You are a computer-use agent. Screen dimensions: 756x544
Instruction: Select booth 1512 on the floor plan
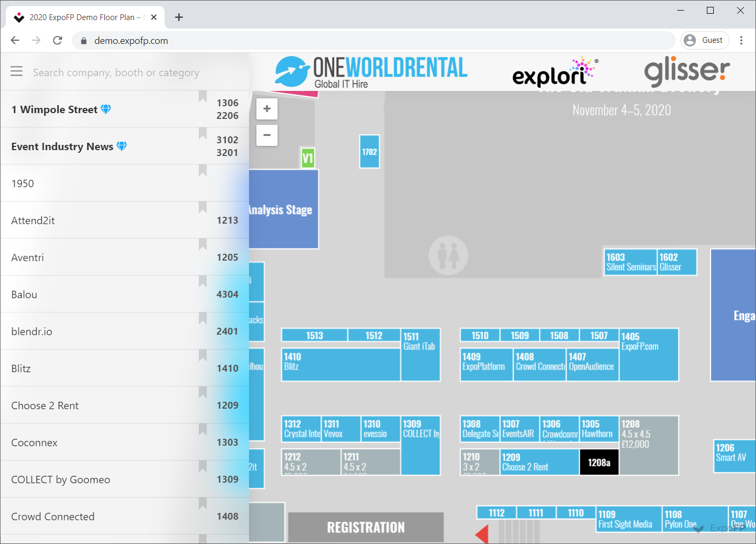[x=374, y=335]
